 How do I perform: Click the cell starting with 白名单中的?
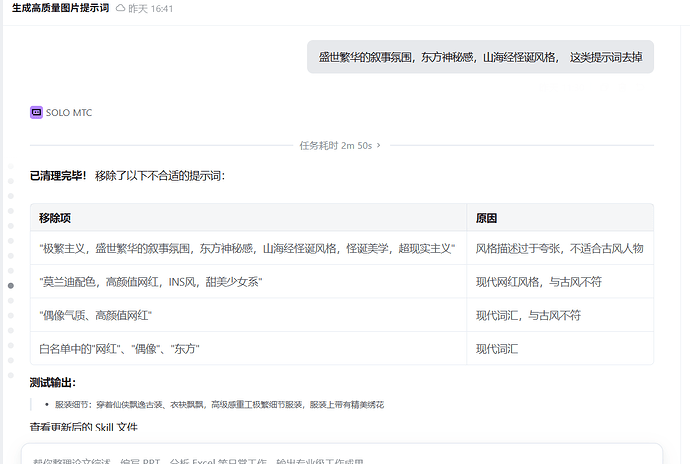click(x=248, y=349)
